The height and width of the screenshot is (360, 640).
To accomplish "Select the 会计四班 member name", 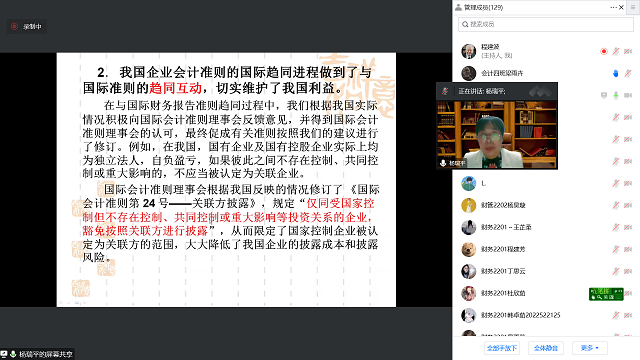I will (502, 73).
